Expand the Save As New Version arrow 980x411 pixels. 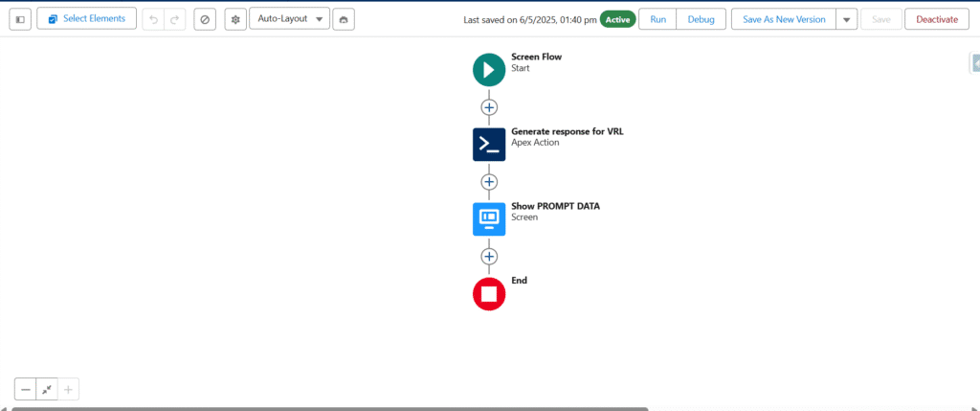(846, 19)
